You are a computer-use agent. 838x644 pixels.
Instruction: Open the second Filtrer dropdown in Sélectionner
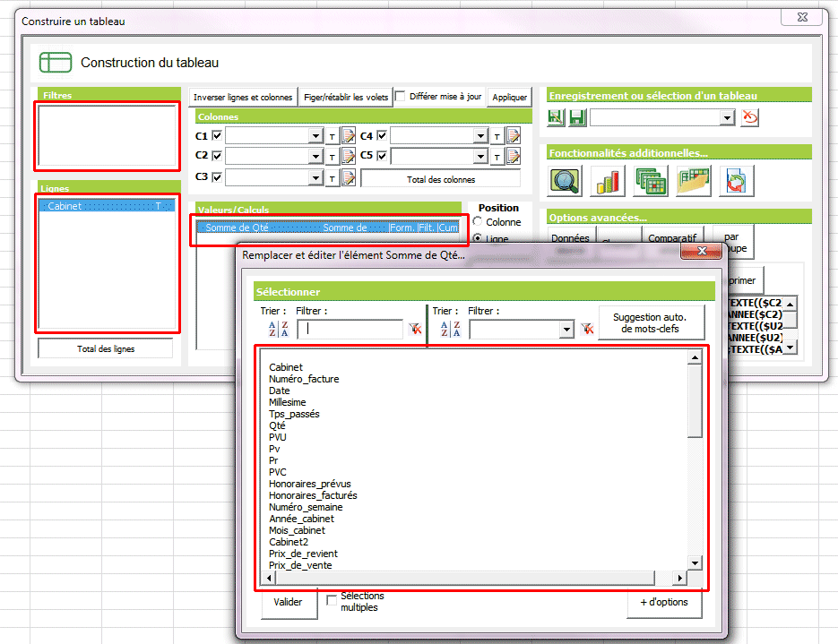[x=567, y=330]
